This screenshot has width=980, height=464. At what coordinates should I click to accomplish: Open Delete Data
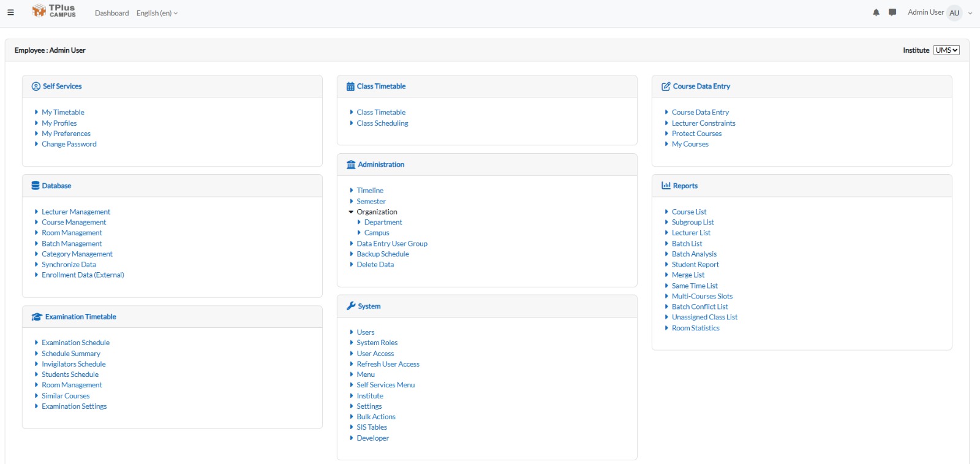pyautogui.click(x=375, y=265)
